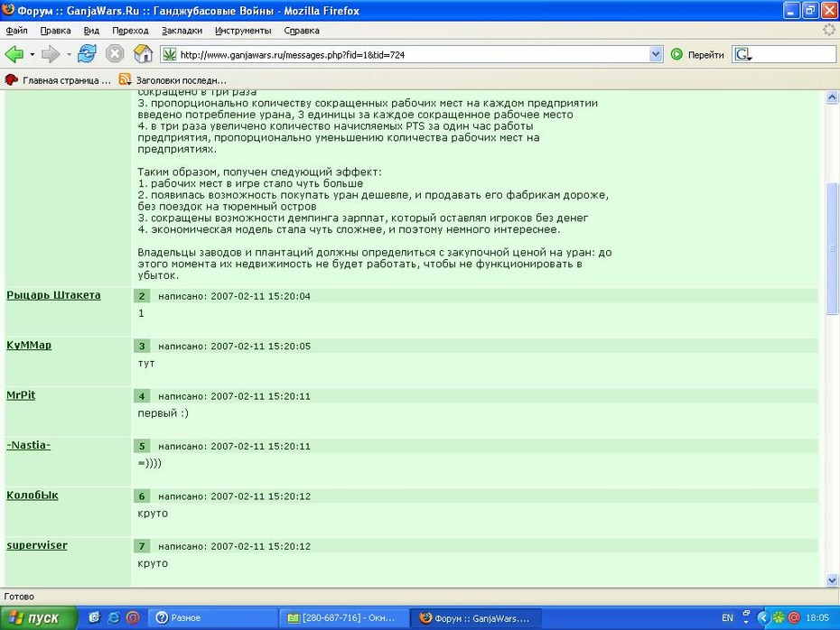Click post number 7 badge

tap(142, 546)
